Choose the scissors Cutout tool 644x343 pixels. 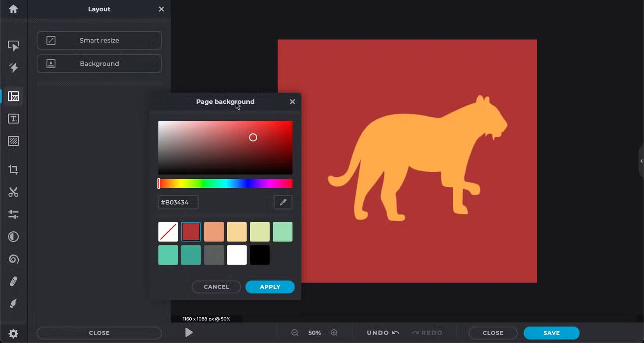[x=13, y=192]
